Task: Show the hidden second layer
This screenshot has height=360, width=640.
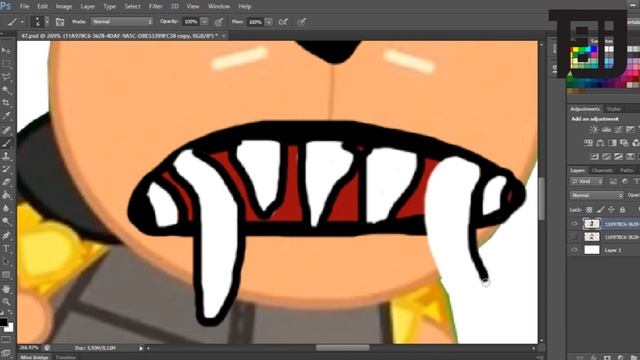Action: coord(575,237)
